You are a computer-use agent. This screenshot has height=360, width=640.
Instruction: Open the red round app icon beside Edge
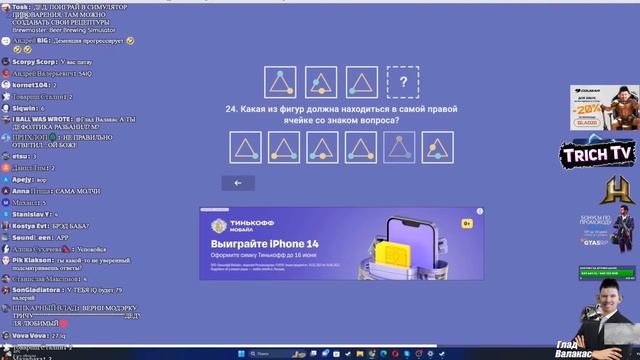click(395, 354)
